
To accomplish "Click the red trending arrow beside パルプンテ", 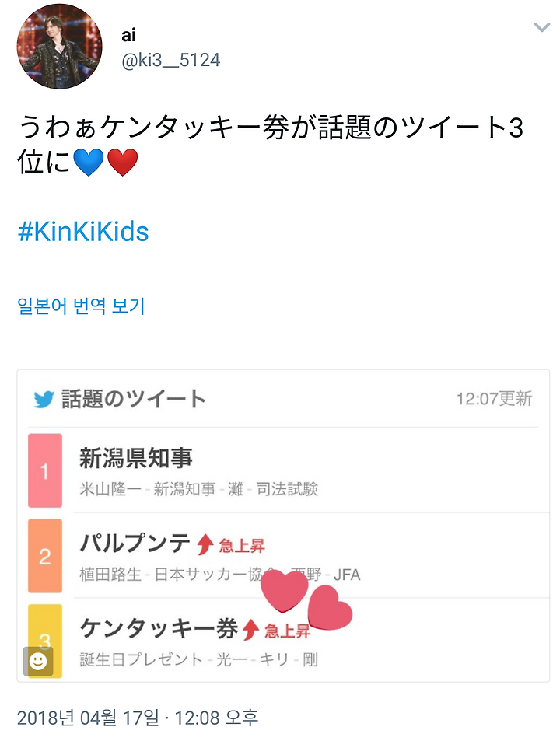I will point(205,544).
